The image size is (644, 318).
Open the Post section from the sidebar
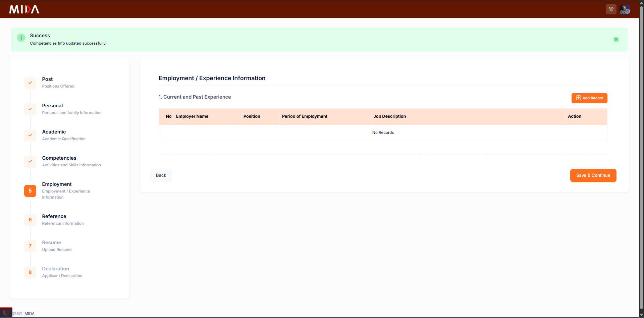(x=47, y=79)
